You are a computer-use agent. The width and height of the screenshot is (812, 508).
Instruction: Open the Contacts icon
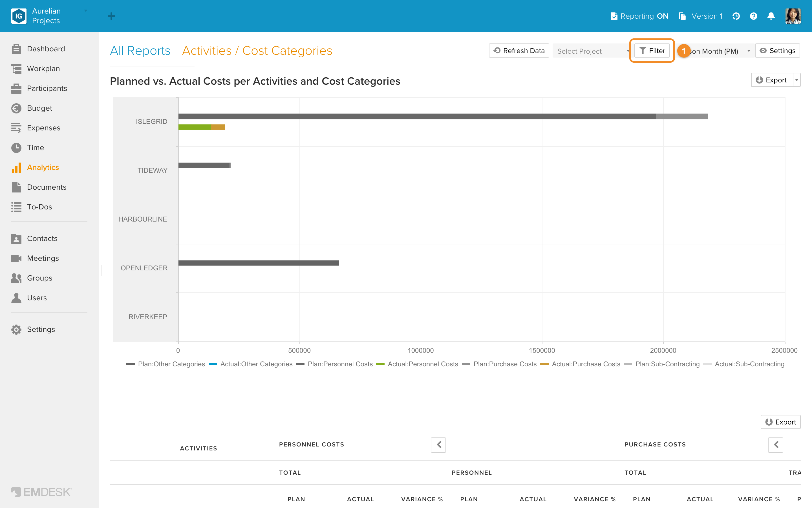(16, 238)
